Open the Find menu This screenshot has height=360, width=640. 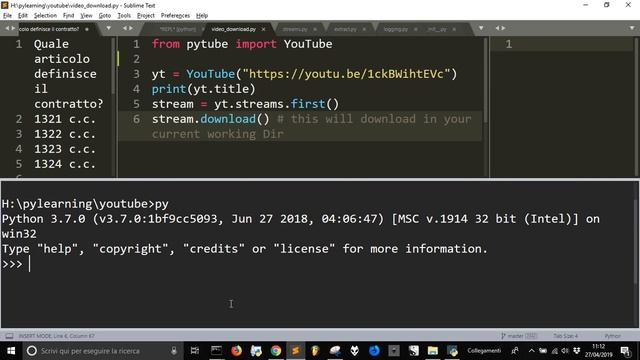point(69,16)
